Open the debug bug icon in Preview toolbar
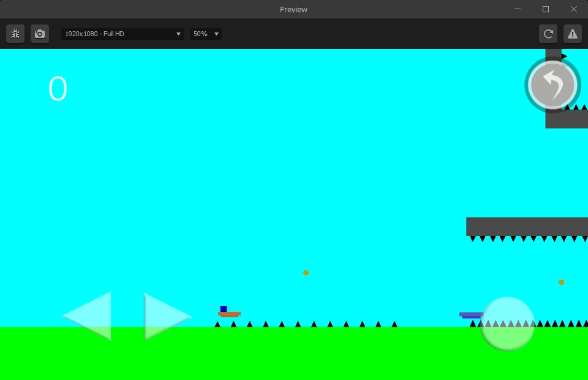588x380 pixels. 15,34
